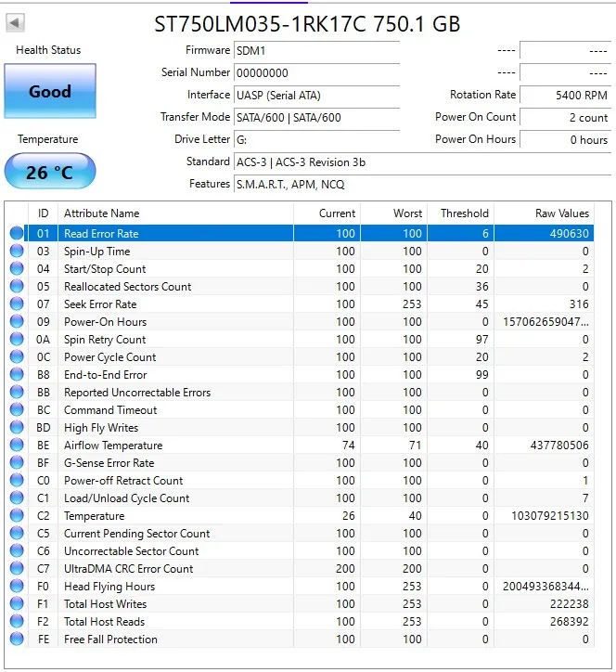The height and width of the screenshot is (672, 616).
Task: Sort by Threshold column header
Action: tap(461, 213)
